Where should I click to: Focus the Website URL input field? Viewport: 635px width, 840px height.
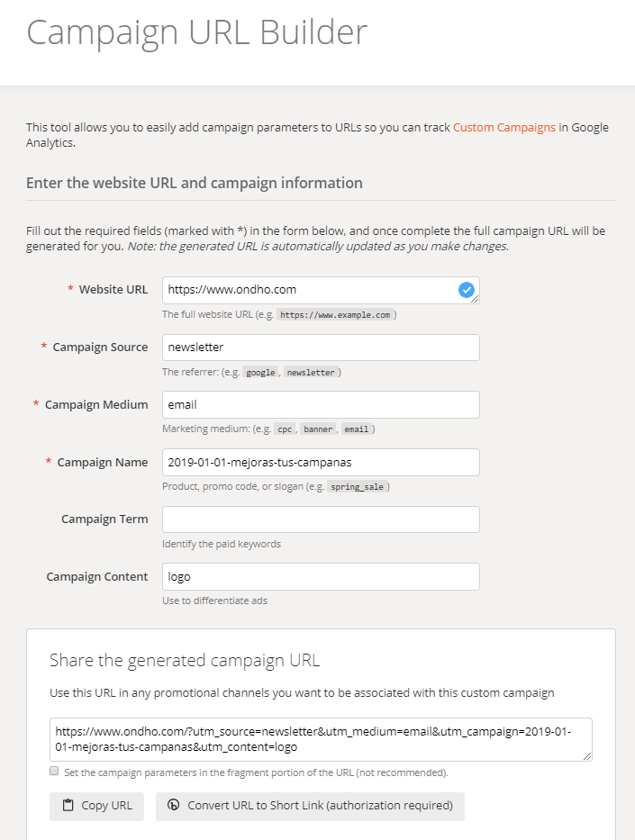coord(306,290)
